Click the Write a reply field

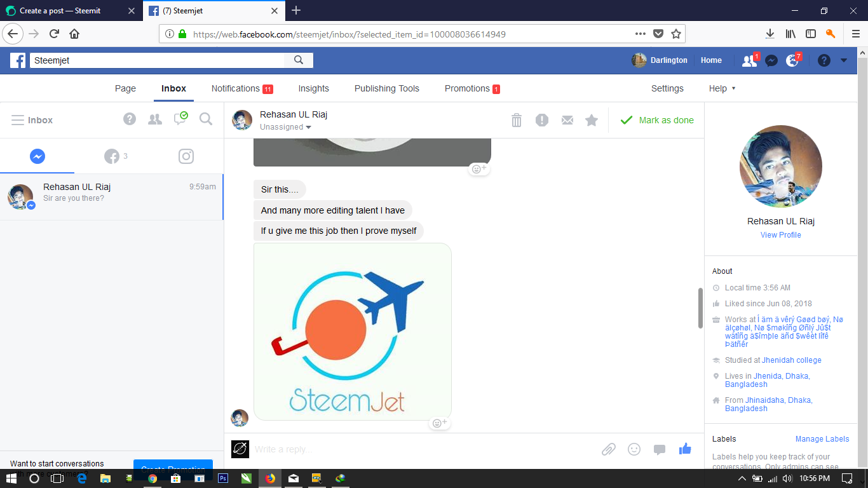(423, 449)
